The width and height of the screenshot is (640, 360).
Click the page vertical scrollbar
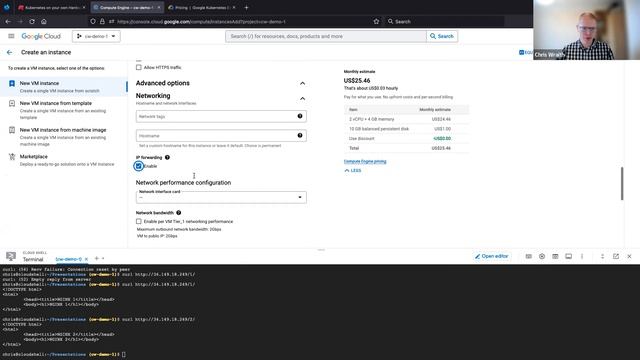click(622, 184)
